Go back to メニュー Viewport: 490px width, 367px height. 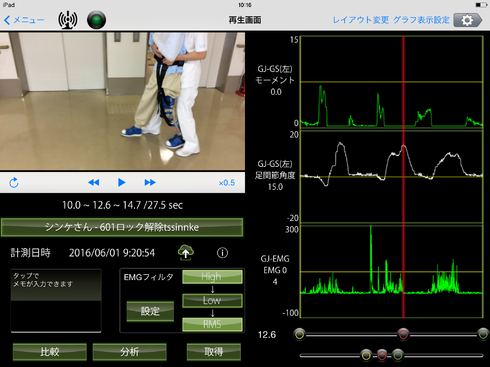click(x=24, y=20)
